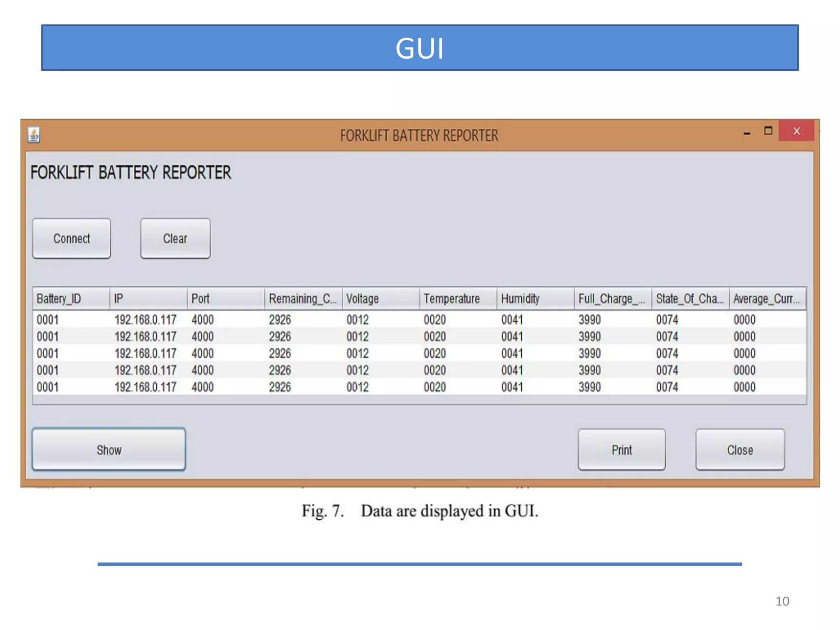Click the Connect button
The width and height of the screenshot is (840, 630).
click(x=72, y=238)
